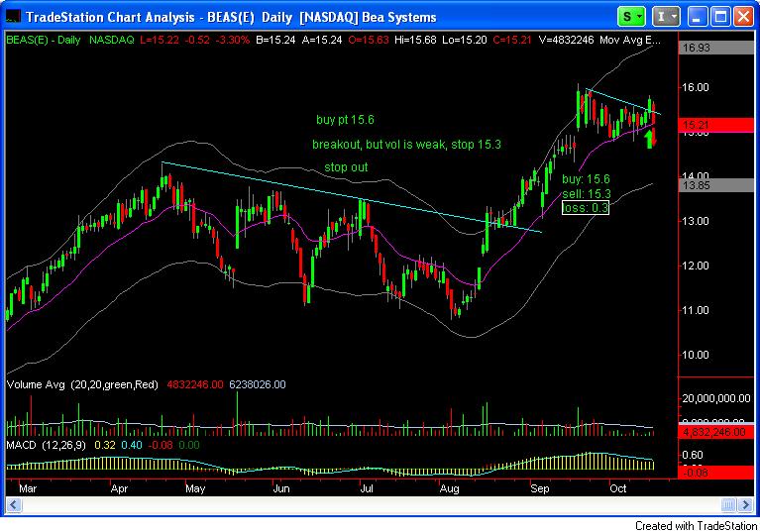Select the 'buy: 15.6' annotation
Viewport: 760px width, 532px height.
click(x=586, y=179)
